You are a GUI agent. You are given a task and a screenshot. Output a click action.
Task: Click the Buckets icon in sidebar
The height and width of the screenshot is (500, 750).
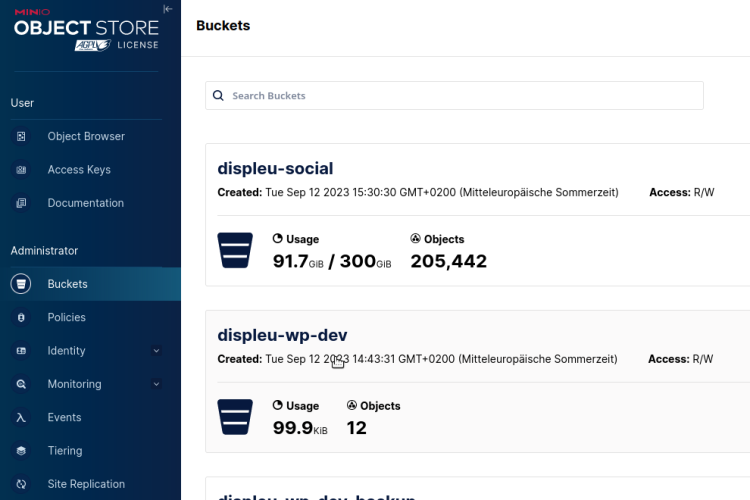tap(21, 284)
